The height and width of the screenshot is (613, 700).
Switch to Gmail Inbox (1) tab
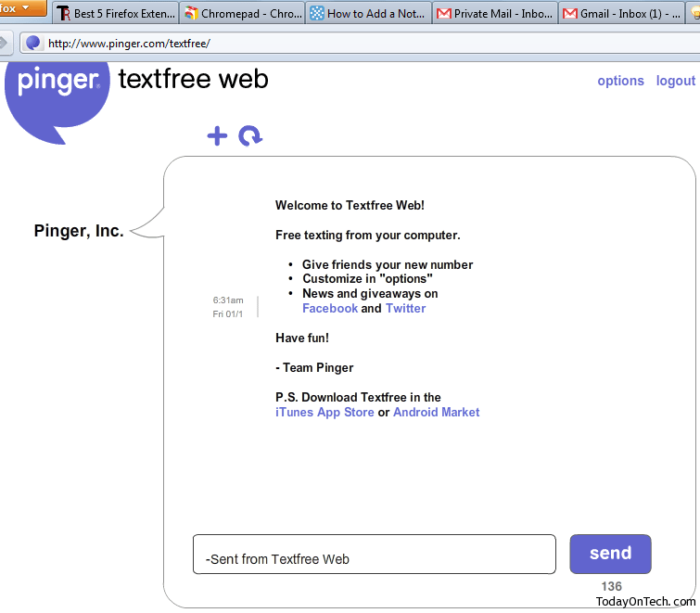pos(621,13)
